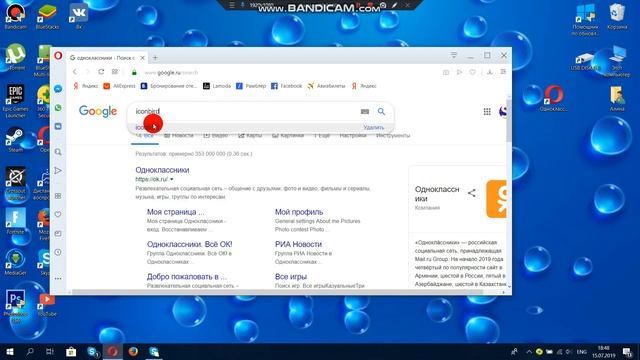Open Настройки search settings
Viewport: 640px width, 360px height.
click(353, 136)
